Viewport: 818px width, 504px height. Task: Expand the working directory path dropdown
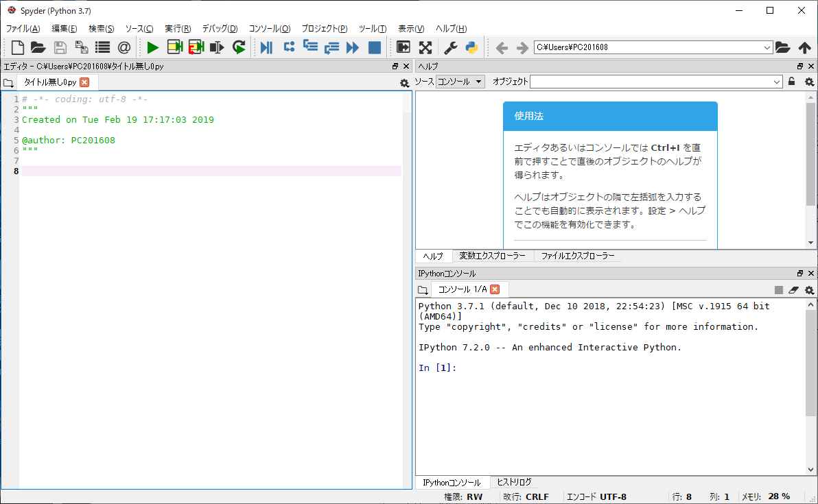pos(767,47)
